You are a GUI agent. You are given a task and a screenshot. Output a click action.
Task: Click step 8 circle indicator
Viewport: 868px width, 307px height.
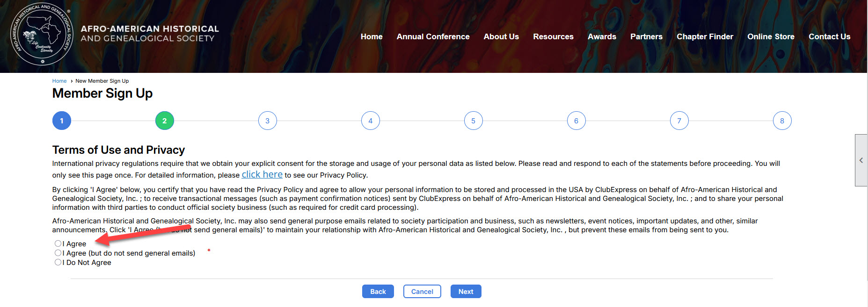pyautogui.click(x=782, y=121)
